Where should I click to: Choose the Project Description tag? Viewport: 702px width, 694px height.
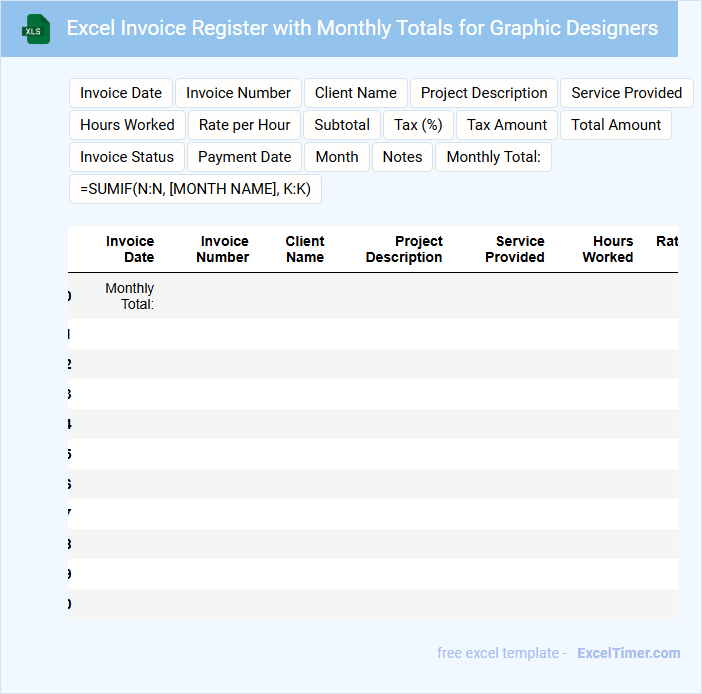(484, 93)
